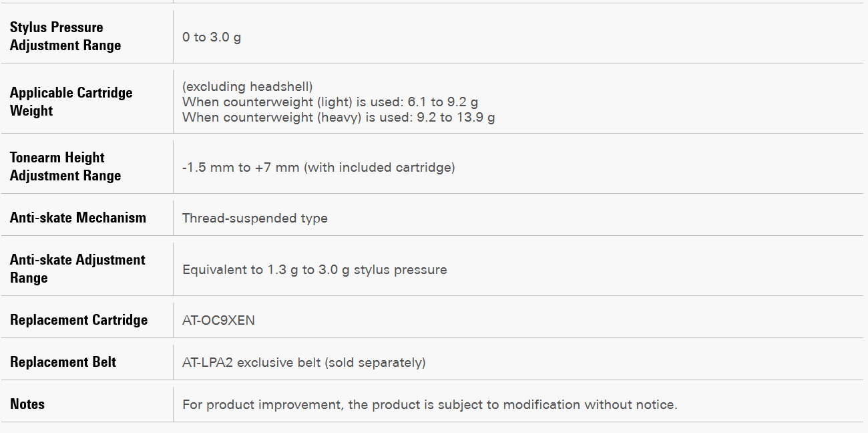Click the Stylus Pressure Adjustment Range label
The width and height of the screenshot is (868, 433).
coord(65,36)
